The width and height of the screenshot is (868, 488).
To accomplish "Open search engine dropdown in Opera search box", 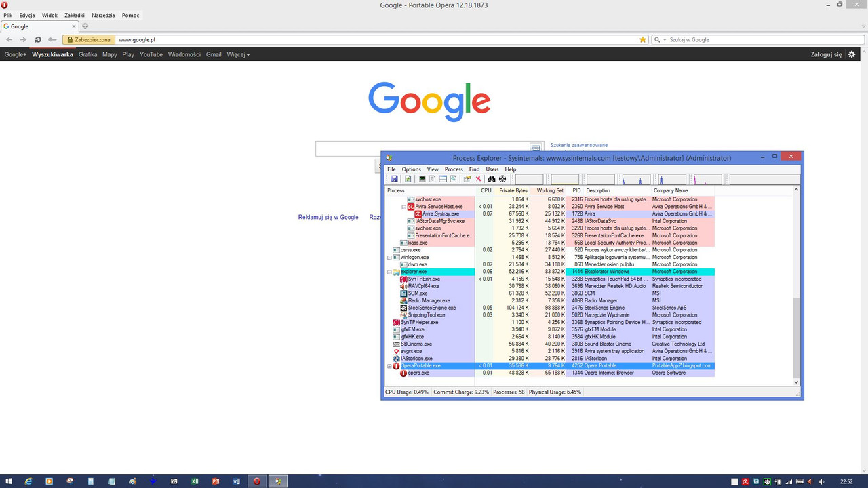I will (x=664, y=40).
